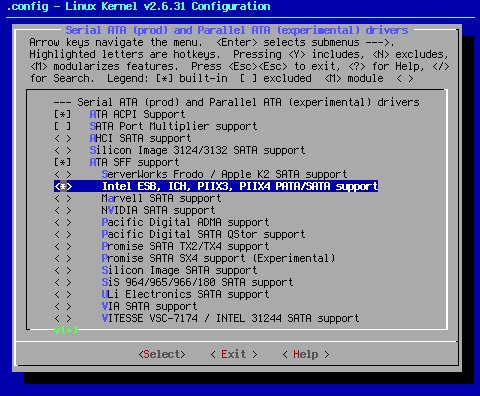Image resolution: width=480 pixels, height=396 pixels.
Task: Select SiS 964/965/966/180 SATA support entry
Action: [x=197, y=282]
